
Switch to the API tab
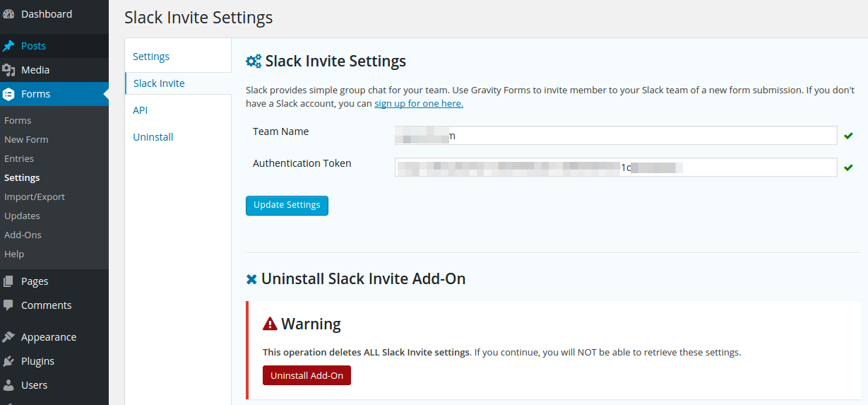click(140, 110)
